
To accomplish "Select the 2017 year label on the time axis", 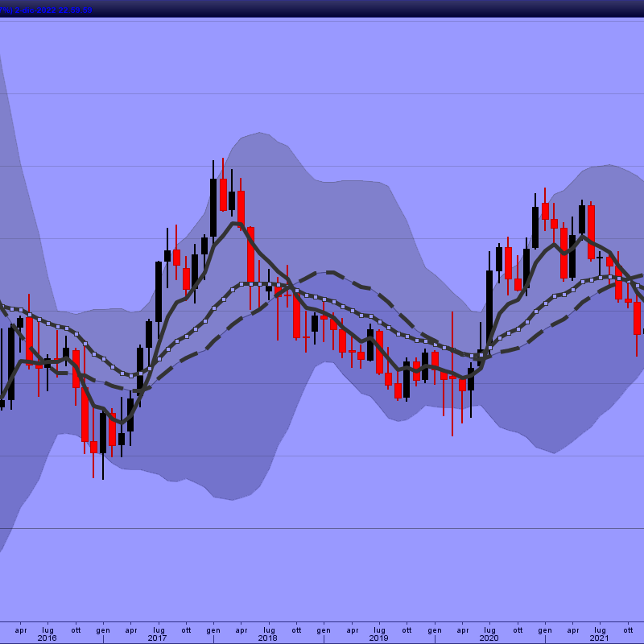I will tap(158, 638).
